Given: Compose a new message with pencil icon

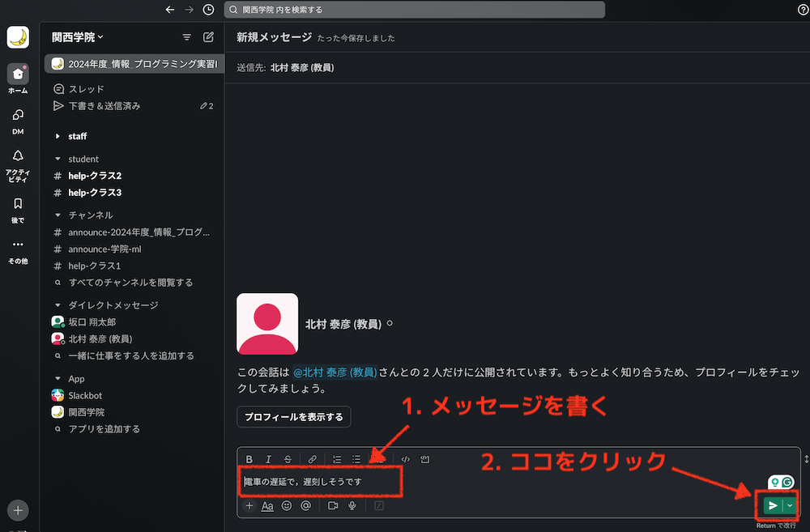Looking at the screenshot, I should pos(208,36).
